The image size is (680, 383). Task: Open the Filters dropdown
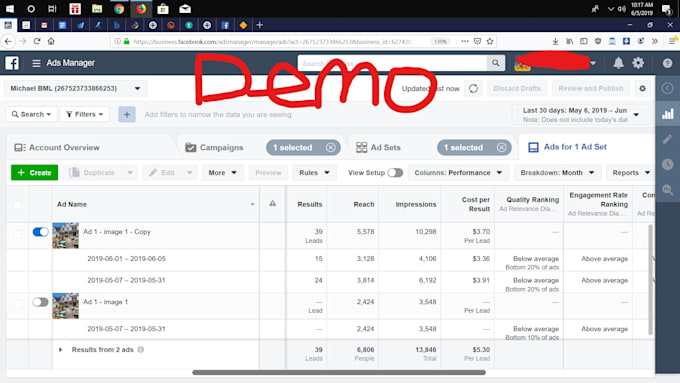pos(85,115)
